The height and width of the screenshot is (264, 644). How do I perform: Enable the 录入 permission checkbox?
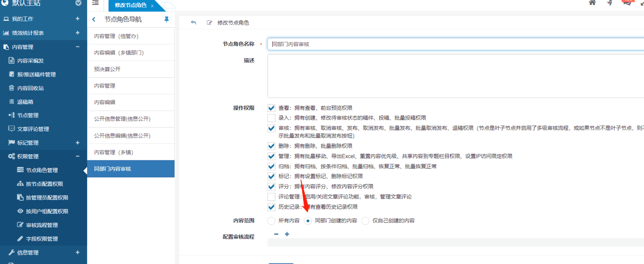271,118
